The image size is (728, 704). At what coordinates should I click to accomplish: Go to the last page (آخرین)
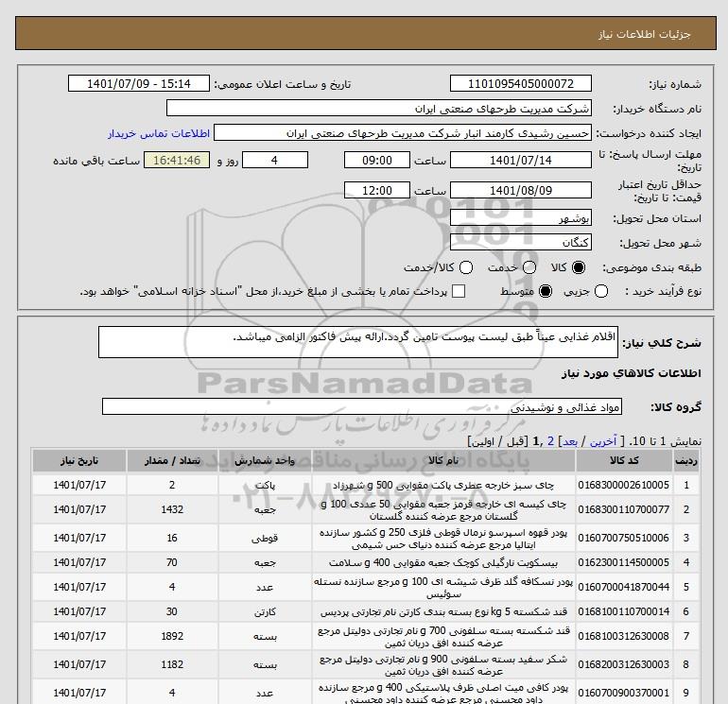(603, 441)
